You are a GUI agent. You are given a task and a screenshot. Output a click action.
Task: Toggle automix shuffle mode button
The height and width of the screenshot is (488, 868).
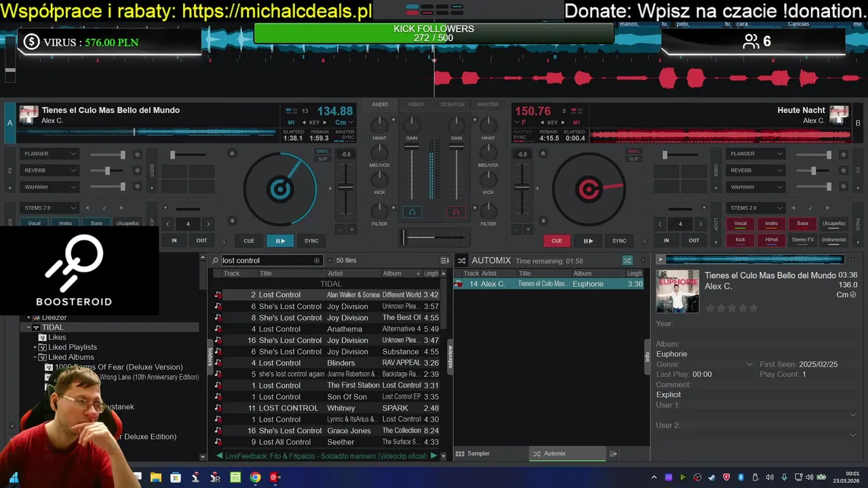(x=627, y=260)
